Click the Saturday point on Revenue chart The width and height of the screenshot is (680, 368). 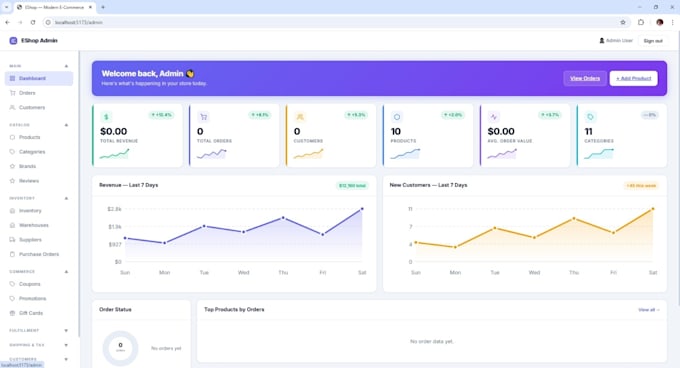click(x=362, y=209)
